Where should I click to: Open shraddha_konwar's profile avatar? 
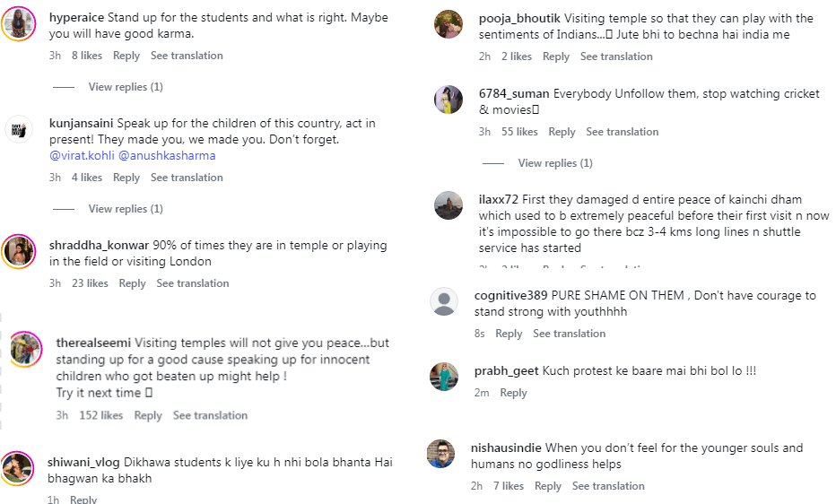(19, 251)
